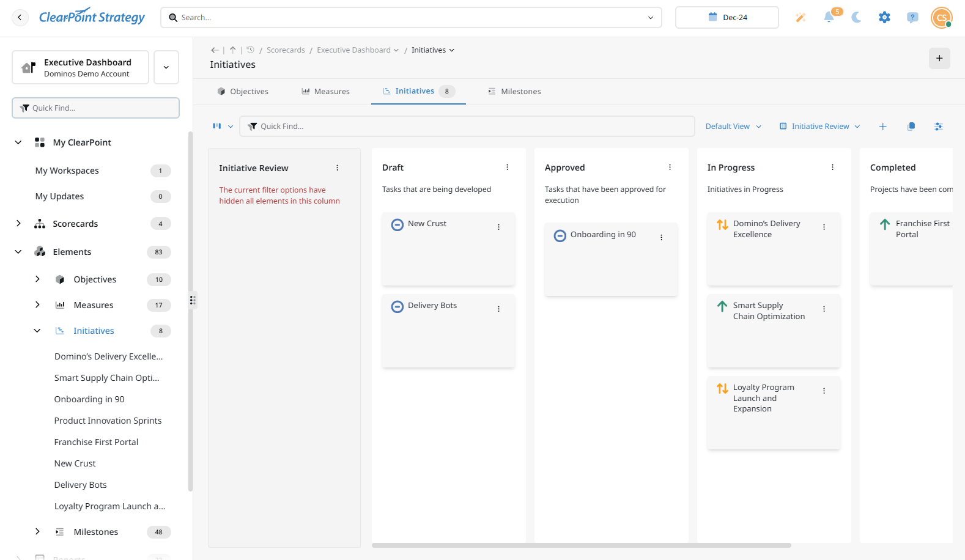Open Draft column options menu
Screen dimensions: 965x560
point(507,167)
